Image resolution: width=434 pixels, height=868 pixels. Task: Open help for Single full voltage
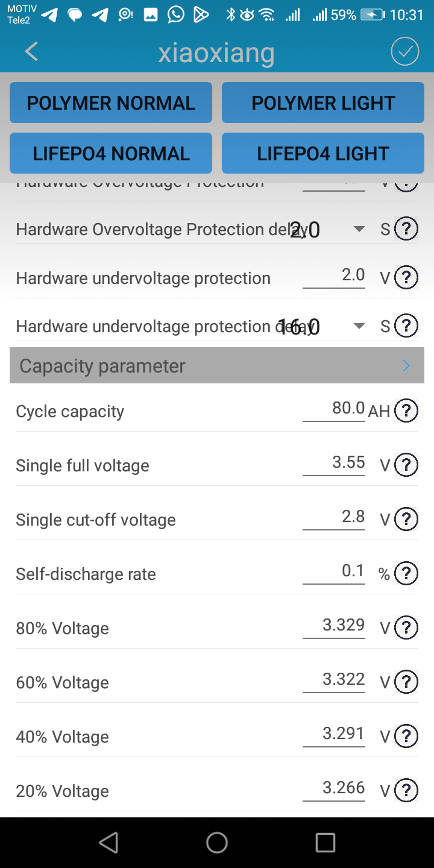406,465
